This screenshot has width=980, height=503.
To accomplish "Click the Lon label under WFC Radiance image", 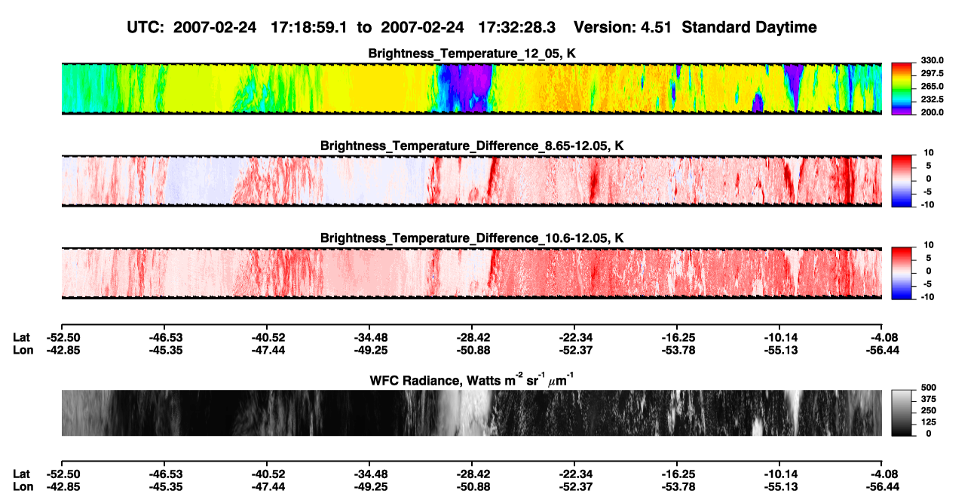I will pos(23,486).
